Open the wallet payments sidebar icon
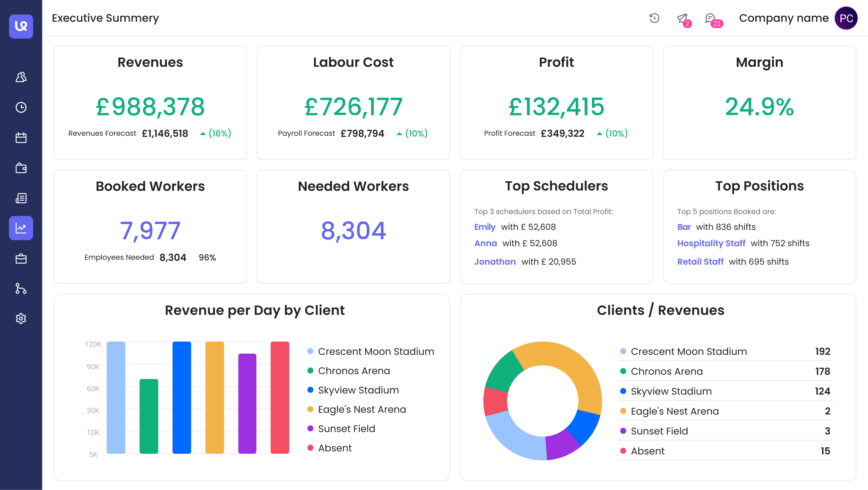The height and width of the screenshot is (490, 868). click(21, 168)
